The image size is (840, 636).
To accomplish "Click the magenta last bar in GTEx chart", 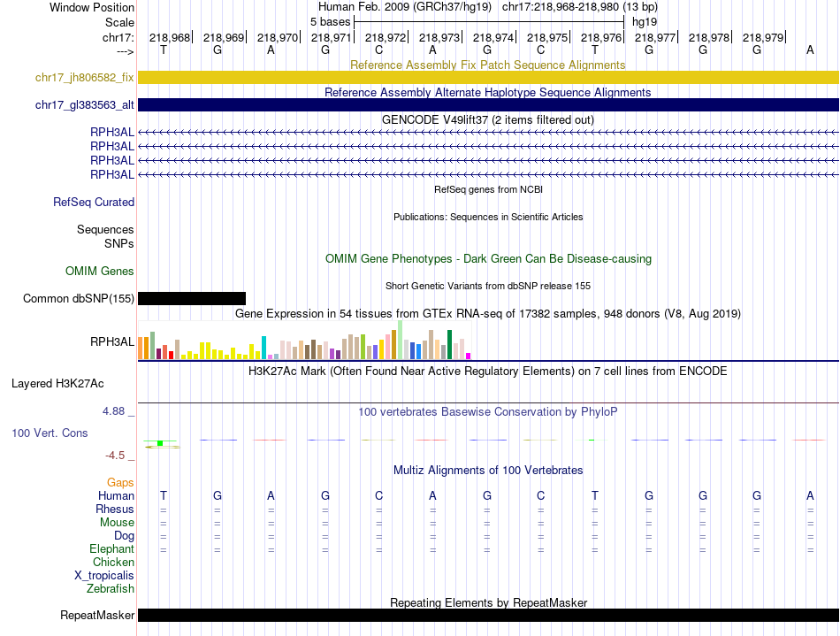I will [x=469, y=356].
